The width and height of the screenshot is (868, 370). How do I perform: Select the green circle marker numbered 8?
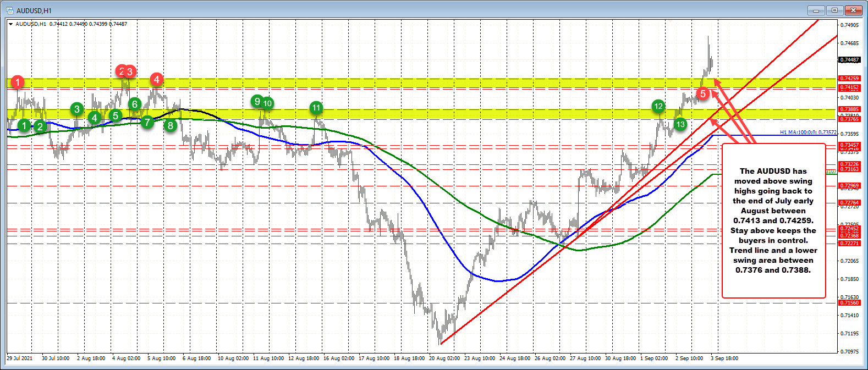coord(171,125)
